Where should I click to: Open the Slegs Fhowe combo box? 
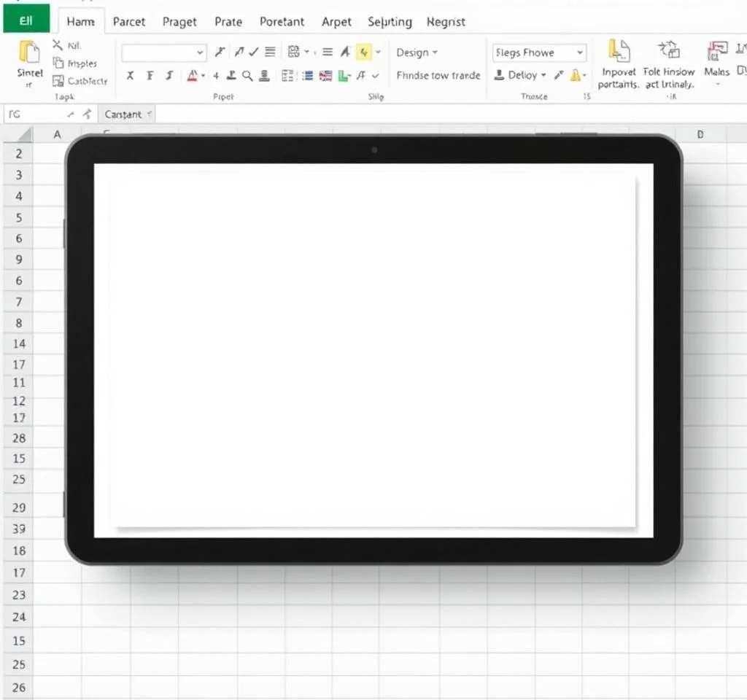click(x=539, y=52)
